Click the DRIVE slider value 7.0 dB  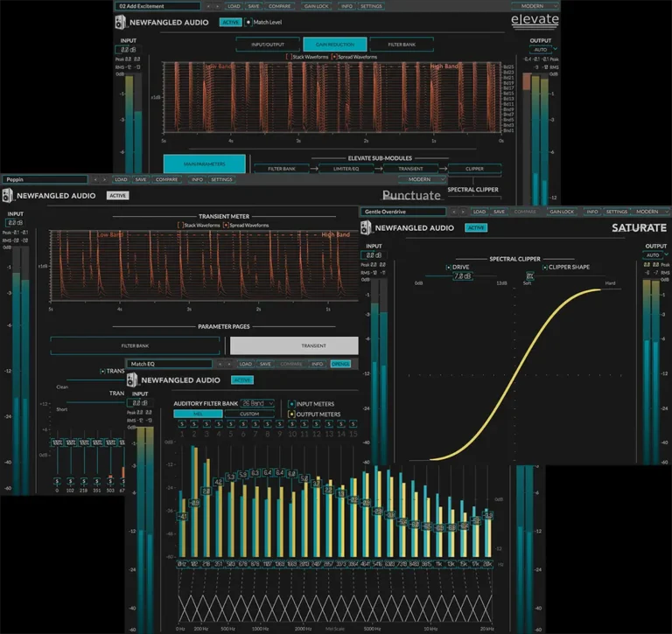pos(462,275)
